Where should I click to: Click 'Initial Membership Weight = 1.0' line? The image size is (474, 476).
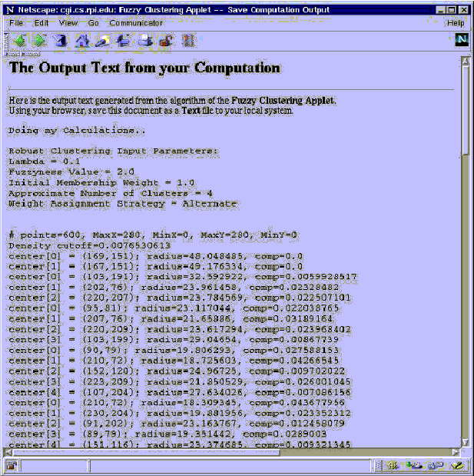[x=101, y=183]
